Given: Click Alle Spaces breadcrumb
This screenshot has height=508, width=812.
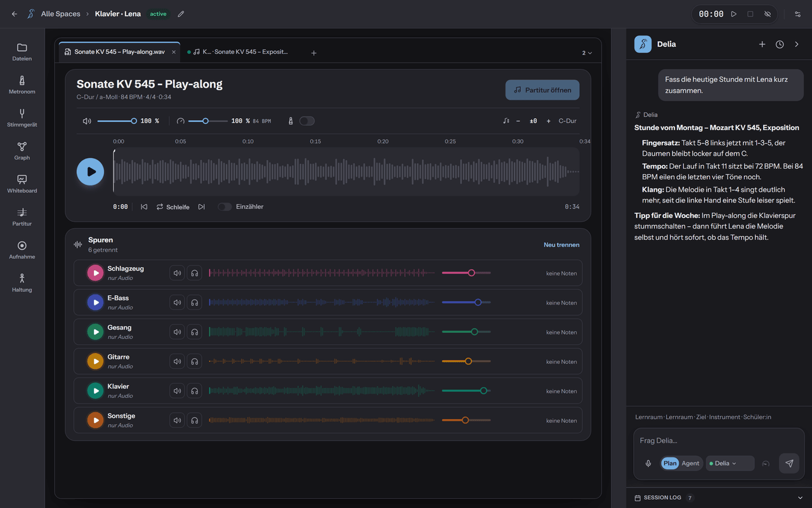Looking at the screenshot, I should tap(60, 14).
